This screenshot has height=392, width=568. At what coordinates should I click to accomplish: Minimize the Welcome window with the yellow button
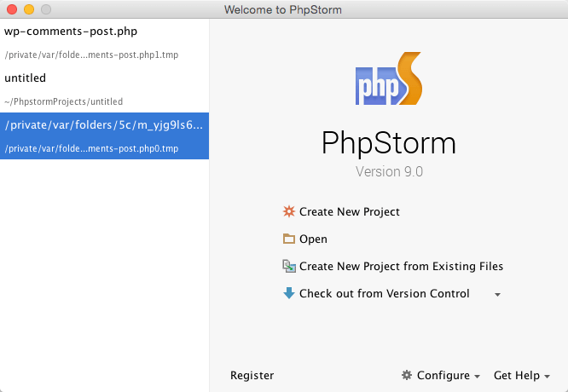(x=29, y=9)
